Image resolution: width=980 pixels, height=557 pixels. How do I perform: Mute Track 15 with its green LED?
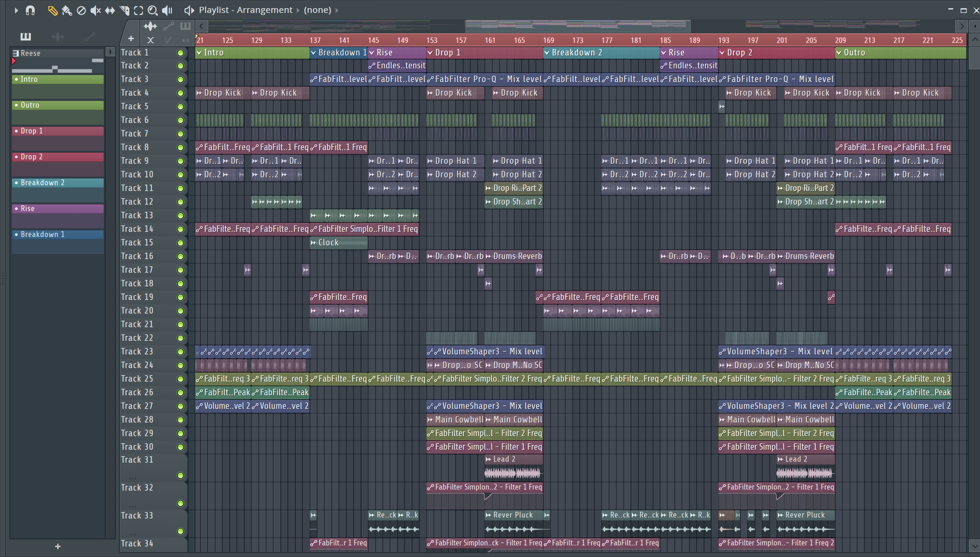180,243
